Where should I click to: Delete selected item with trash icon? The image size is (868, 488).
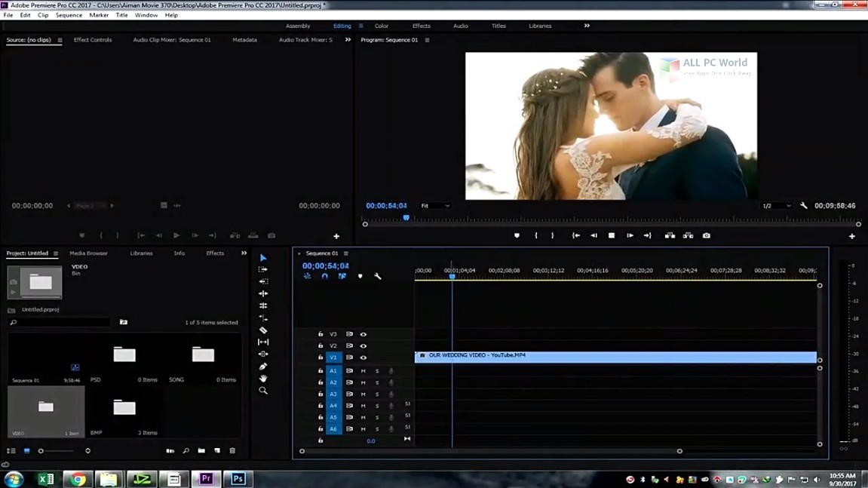point(232,451)
